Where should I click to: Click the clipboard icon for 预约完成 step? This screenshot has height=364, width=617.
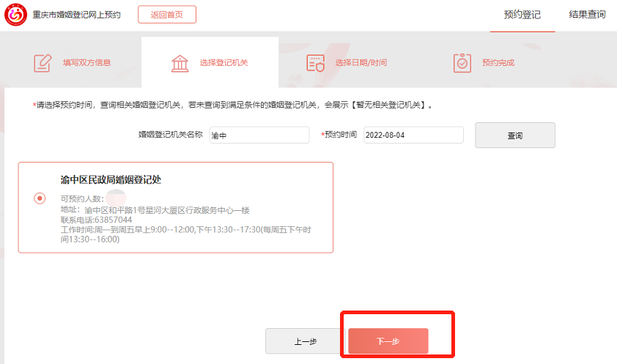462,63
